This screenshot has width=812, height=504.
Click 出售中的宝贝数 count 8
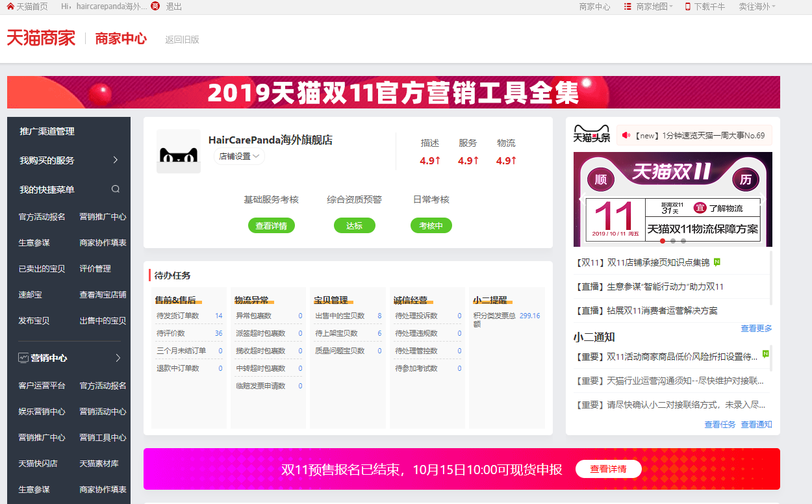click(x=379, y=316)
